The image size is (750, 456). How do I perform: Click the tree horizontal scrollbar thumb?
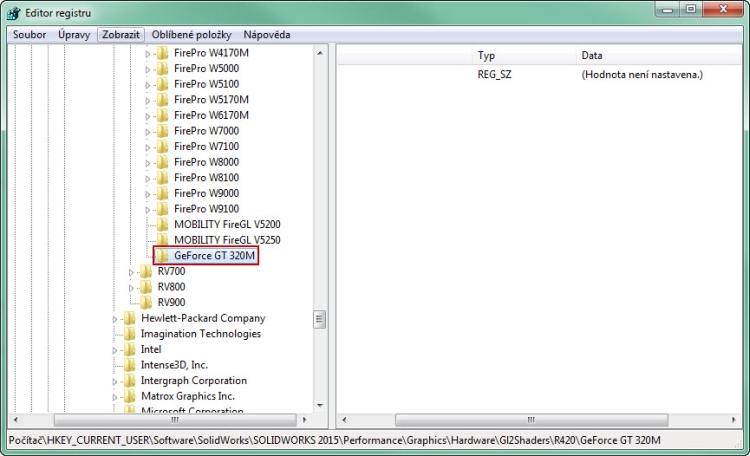pyautogui.click(x=175, y=420)
